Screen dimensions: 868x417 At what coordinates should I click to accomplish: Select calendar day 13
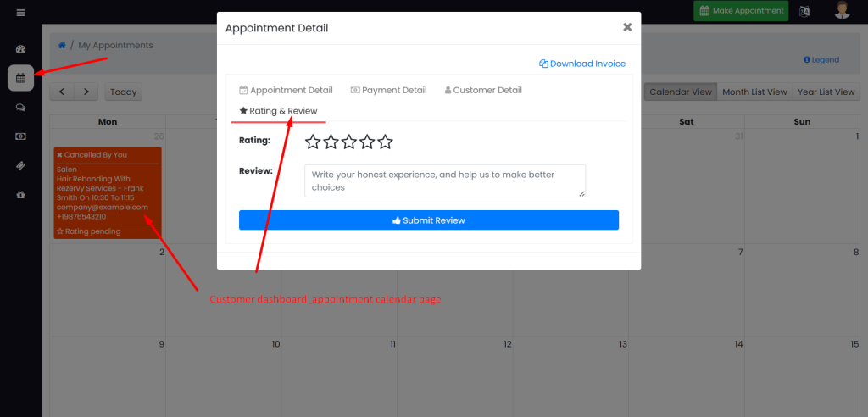click(x=623, y=344)
